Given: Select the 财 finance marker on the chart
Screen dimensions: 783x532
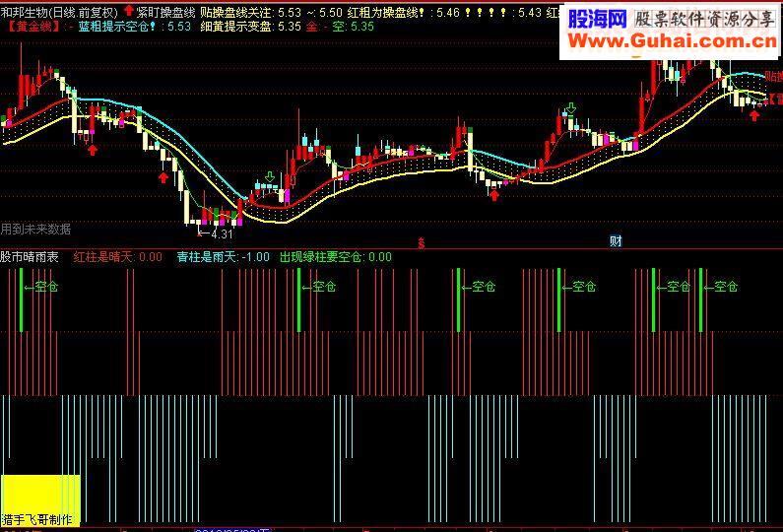Looking at the screenshot, I should point(616,241).
